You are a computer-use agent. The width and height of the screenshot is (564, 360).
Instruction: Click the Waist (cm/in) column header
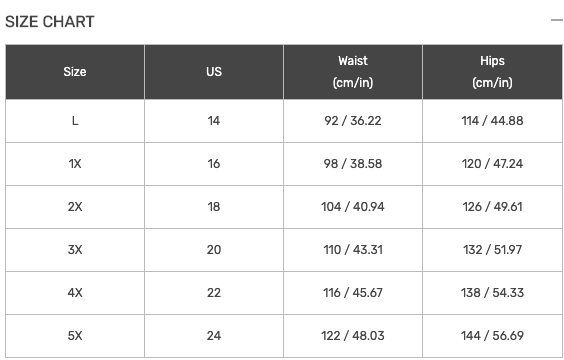tap(353, 72)
